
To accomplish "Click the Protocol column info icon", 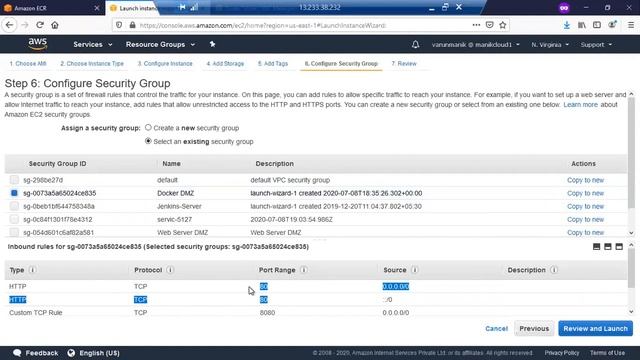I will (170, 270).
